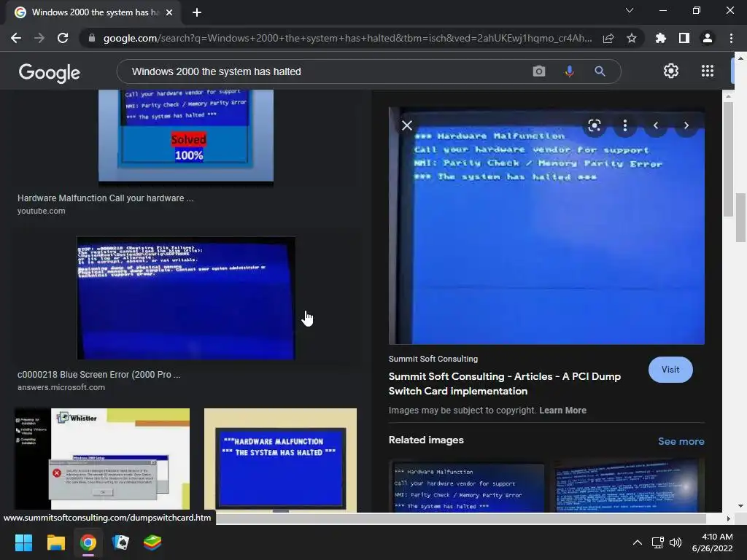Toggle the browser side panel
747x560 pixels.
(x=684, y=38)
